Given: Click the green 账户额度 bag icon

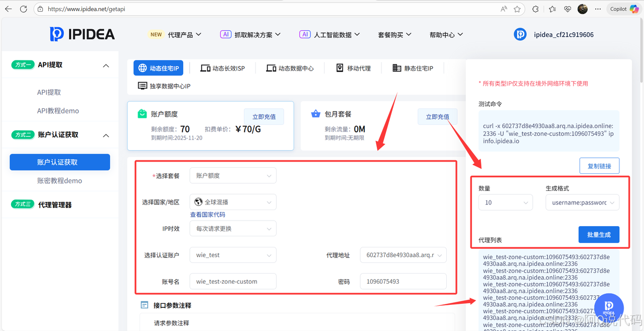Looking at the screenshot, I should [x=142, y=114].
